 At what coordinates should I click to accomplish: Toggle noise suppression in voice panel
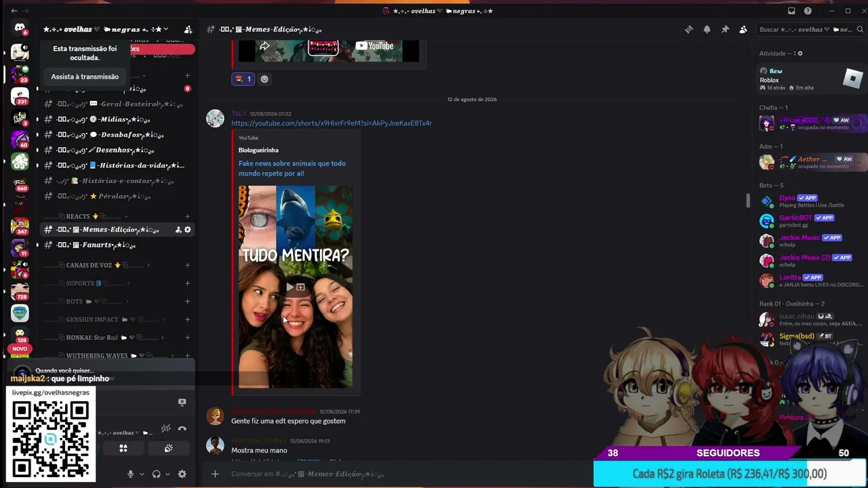pyautogui.click(x=165, y=428)
